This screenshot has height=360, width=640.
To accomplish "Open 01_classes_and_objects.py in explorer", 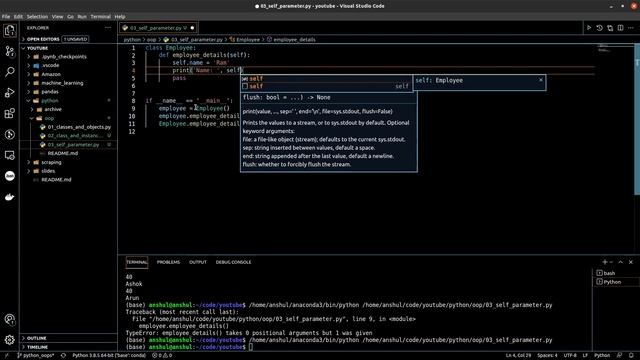I will tap(79, 127).
